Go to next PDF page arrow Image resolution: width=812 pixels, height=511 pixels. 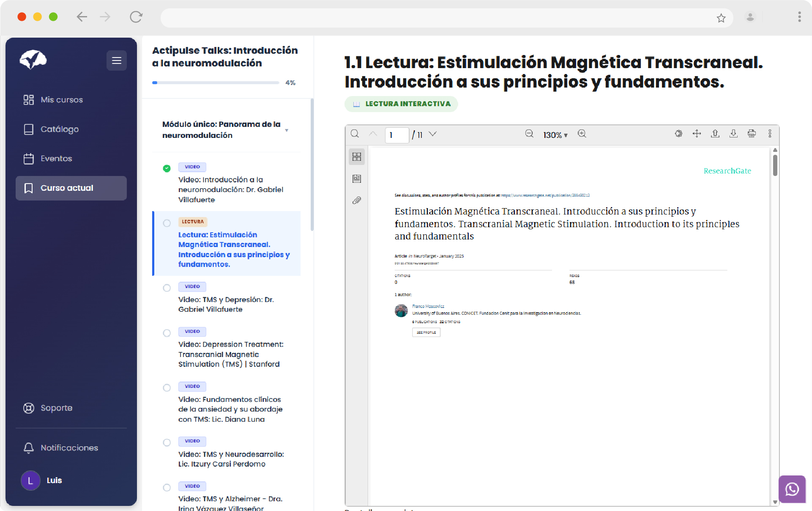click(x=433, y=134)
